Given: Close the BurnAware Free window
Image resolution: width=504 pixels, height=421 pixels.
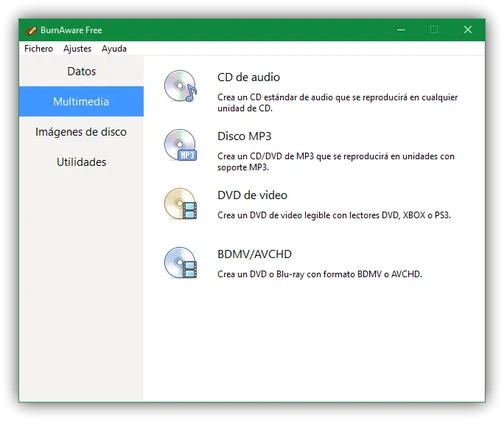Looking at the screenshot, I should point(468,30).
